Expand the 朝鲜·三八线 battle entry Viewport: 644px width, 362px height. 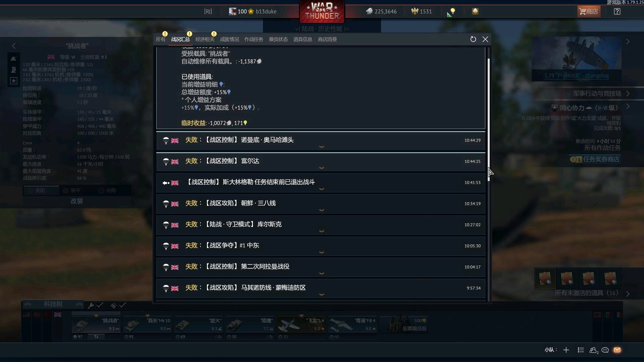tap(321, 204)
